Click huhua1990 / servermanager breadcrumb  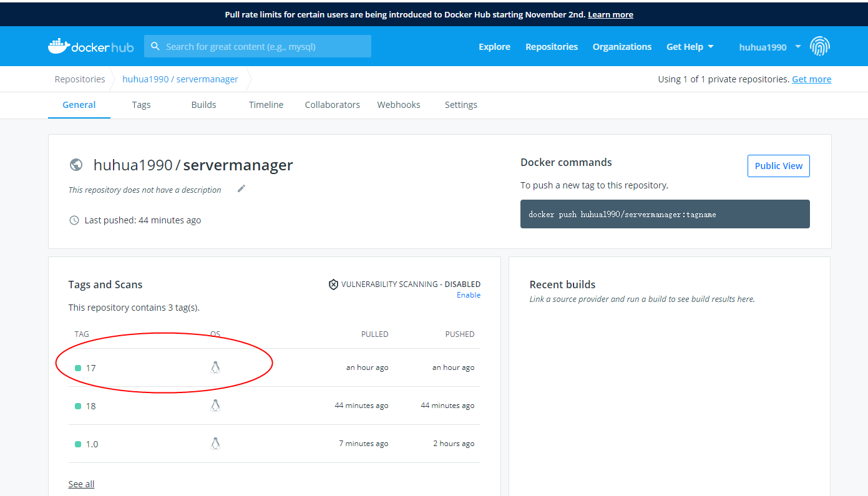click(x=180, y=79)
